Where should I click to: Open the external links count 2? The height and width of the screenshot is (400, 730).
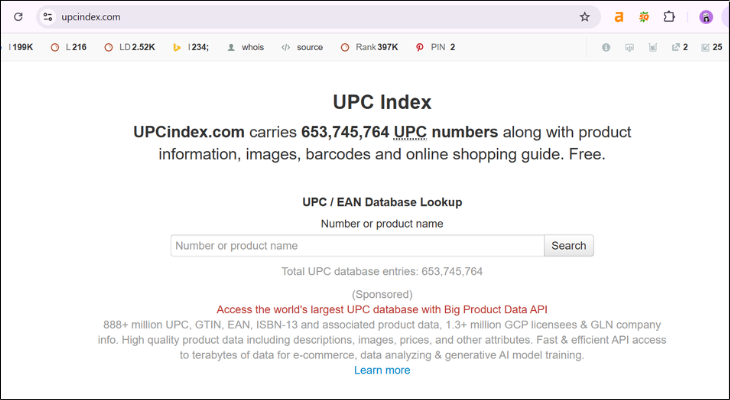(680, 47)
